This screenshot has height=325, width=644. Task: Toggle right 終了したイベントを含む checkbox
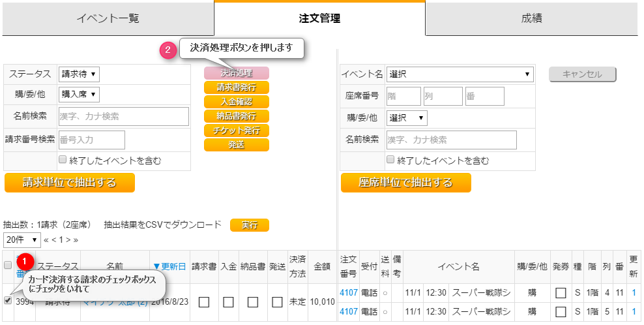(x=391, y=159)
